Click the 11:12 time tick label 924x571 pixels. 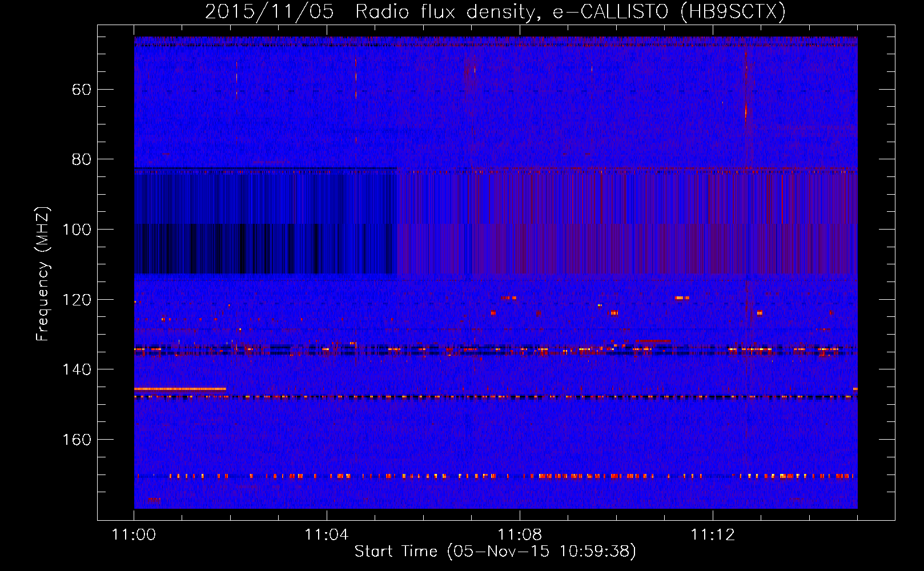(713, 535)
